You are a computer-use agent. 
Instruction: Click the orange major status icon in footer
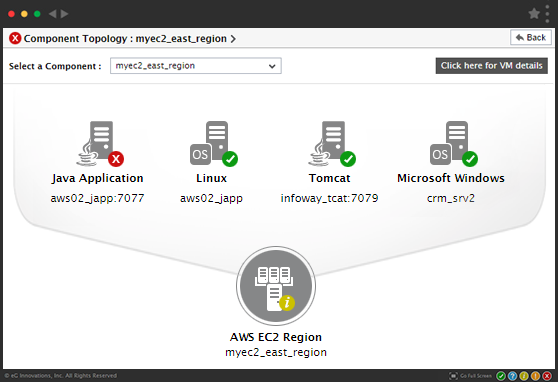pyautogui.click(x=535, y=376)
